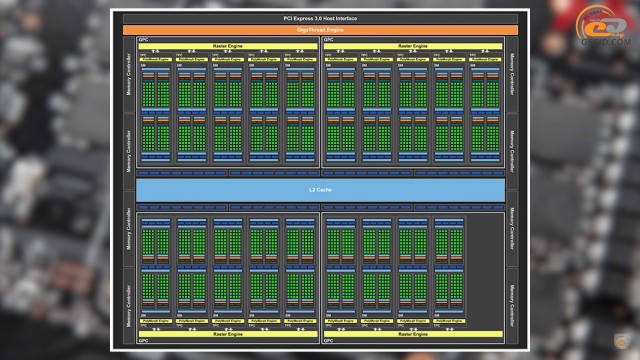
Task: Select the orange GigaThread Engine block
Action: click(320, 30)
